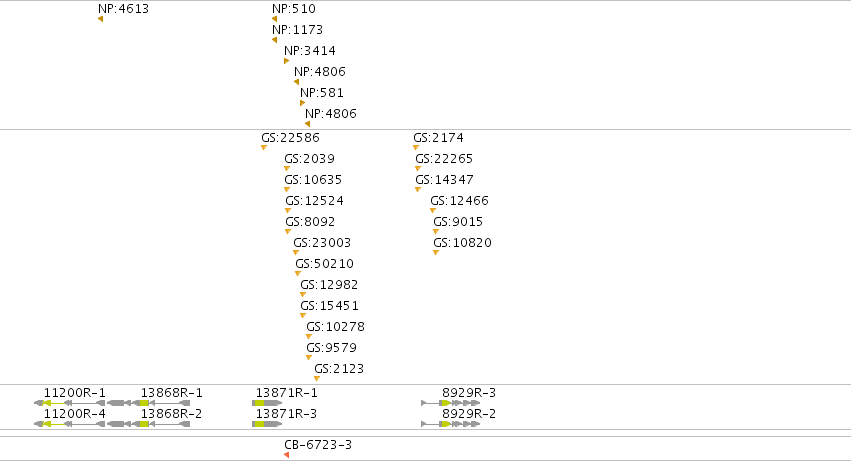Select the GS:50210 triangle marker

297,274
